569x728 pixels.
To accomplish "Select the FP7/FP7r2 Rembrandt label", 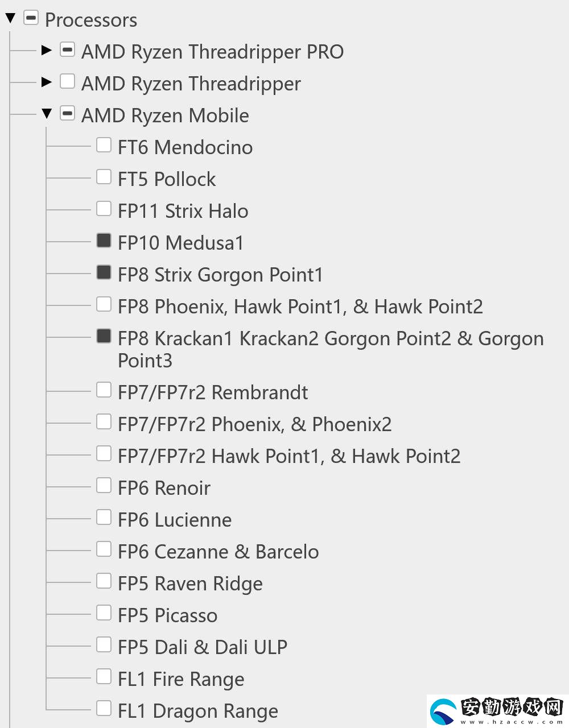I will point(213,392).
